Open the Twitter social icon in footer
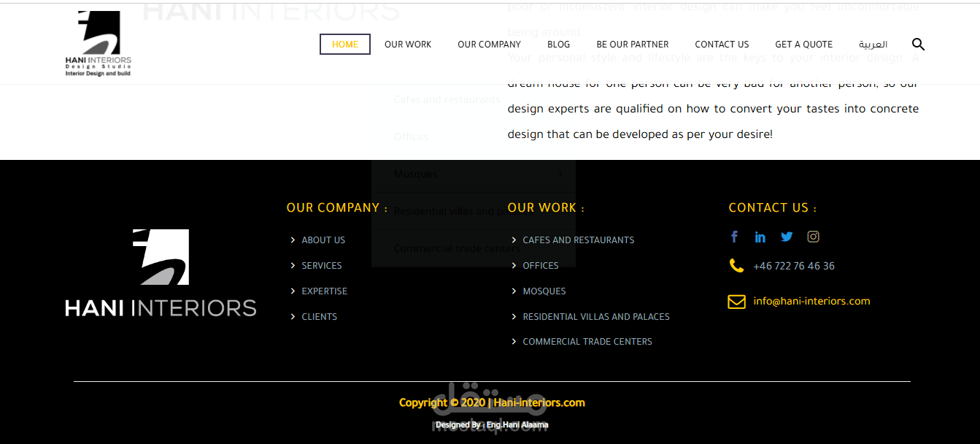 (x=787, y=237)
